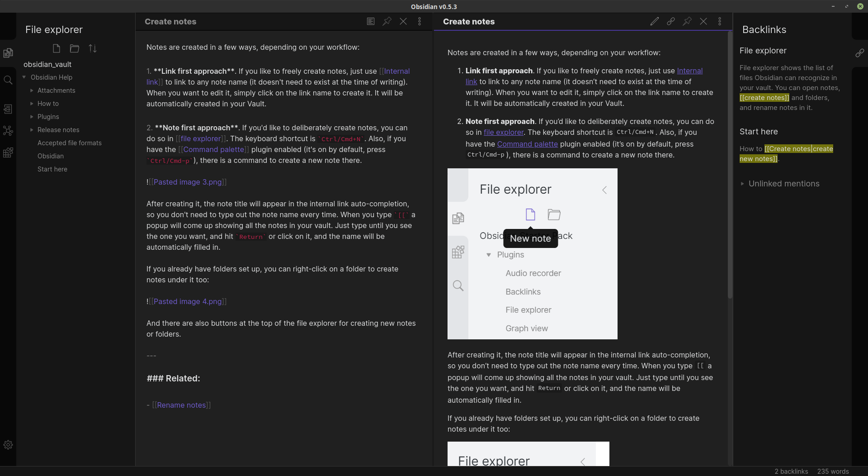Screen dimensions: 868x476
Task: Expand the Unlinked mentions section
Action: (x=743, y=184)
